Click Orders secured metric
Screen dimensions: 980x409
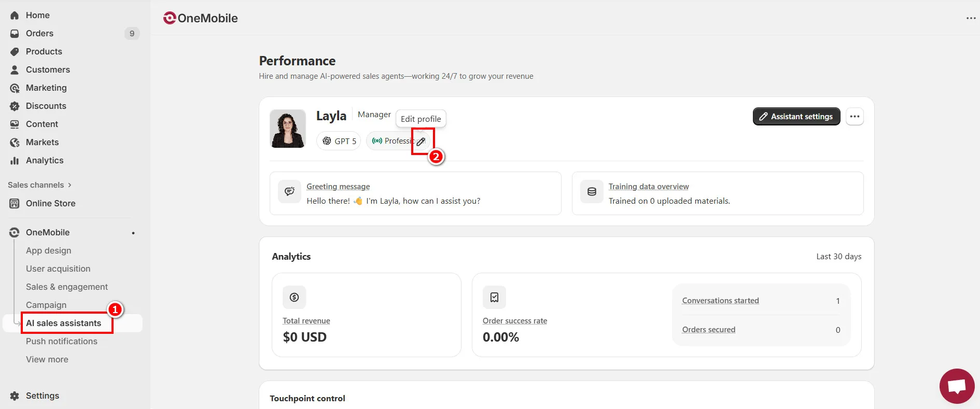[709, 330]
